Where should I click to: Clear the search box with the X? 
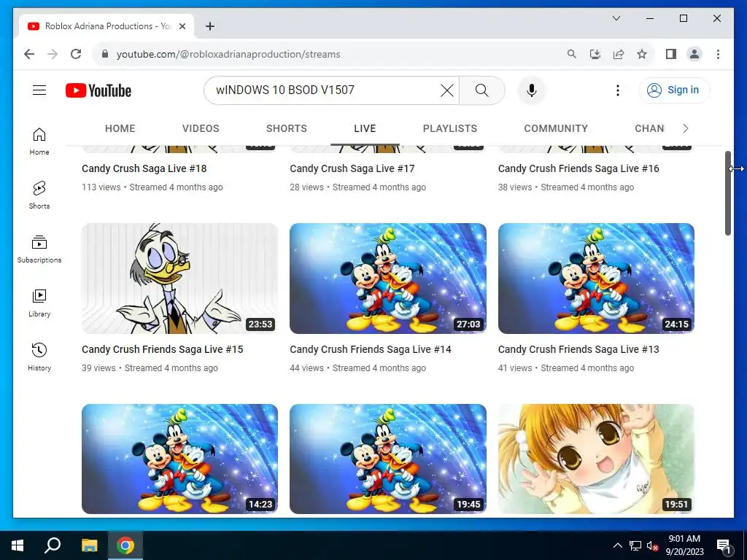point(446,90)
